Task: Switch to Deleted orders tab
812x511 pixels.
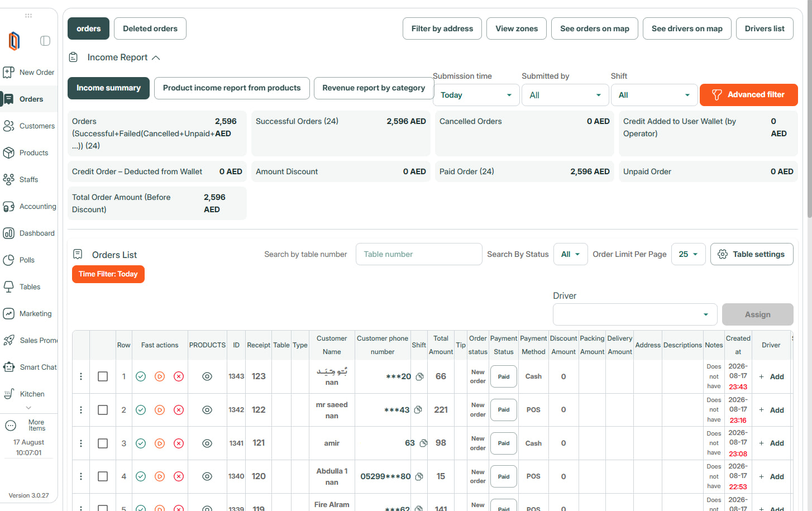Action: tap(150, 28)
